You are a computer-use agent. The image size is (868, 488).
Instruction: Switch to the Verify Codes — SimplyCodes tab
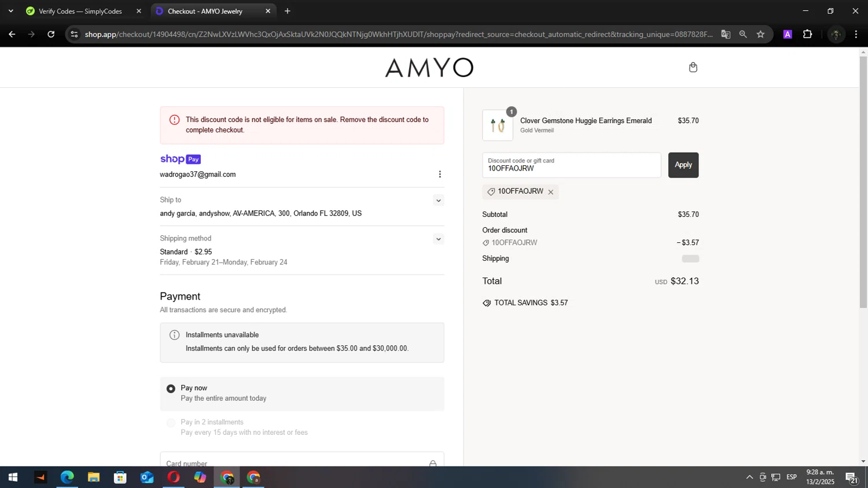tap(80, 11)
